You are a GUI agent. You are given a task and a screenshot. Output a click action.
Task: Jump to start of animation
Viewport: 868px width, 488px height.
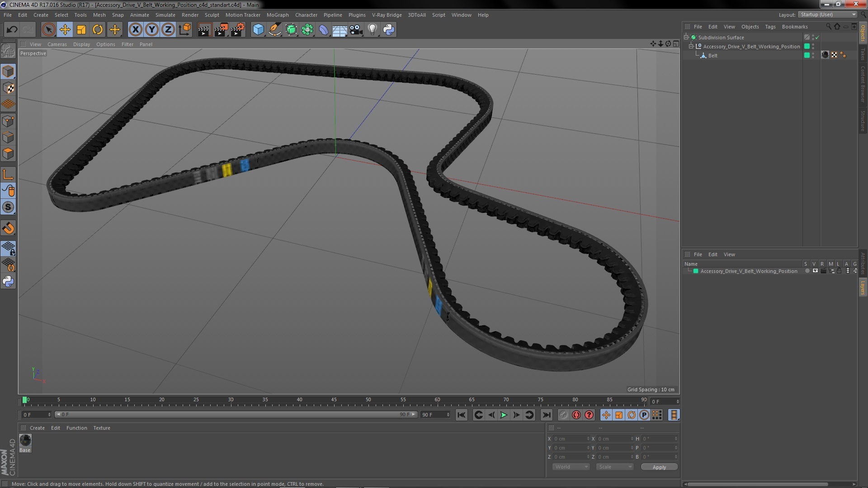[461, 415]
